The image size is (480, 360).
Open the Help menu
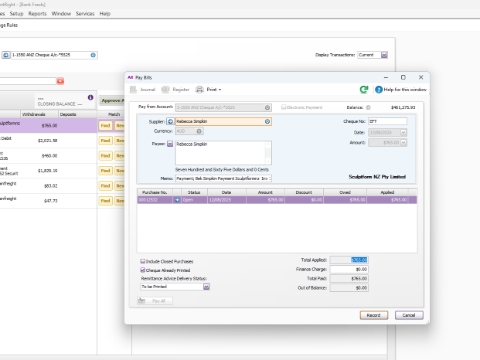pos(105,14)
